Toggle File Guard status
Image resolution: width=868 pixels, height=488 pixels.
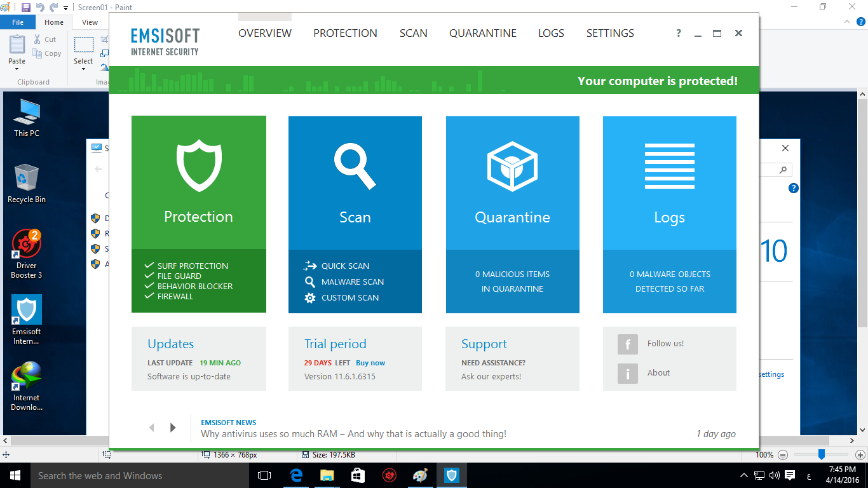pos(173,276)
